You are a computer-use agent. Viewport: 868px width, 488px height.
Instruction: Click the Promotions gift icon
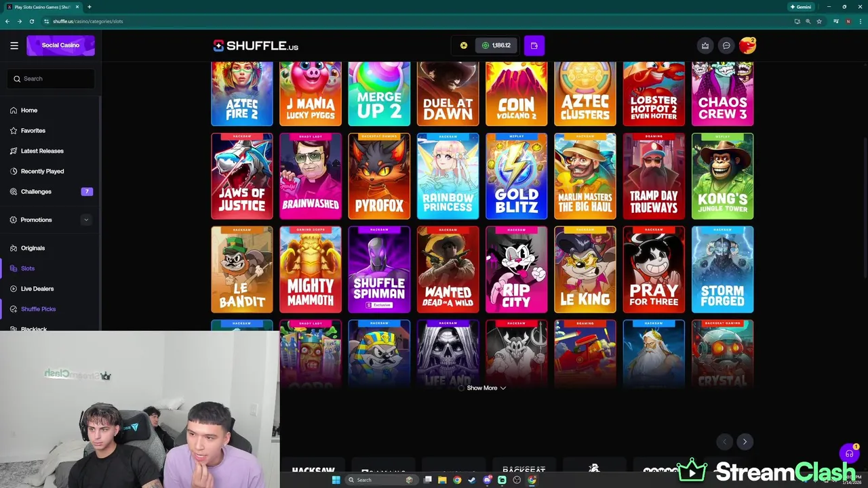(x=14, y=220)
